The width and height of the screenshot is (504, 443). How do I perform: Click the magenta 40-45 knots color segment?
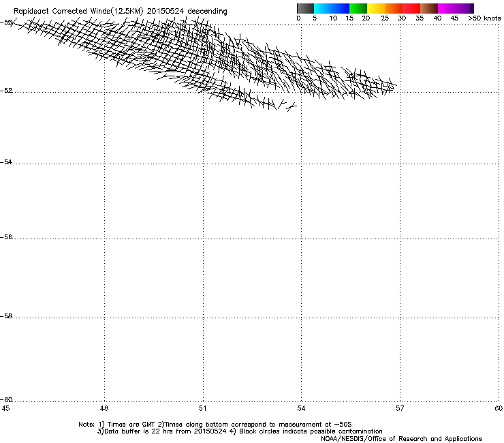447,8
